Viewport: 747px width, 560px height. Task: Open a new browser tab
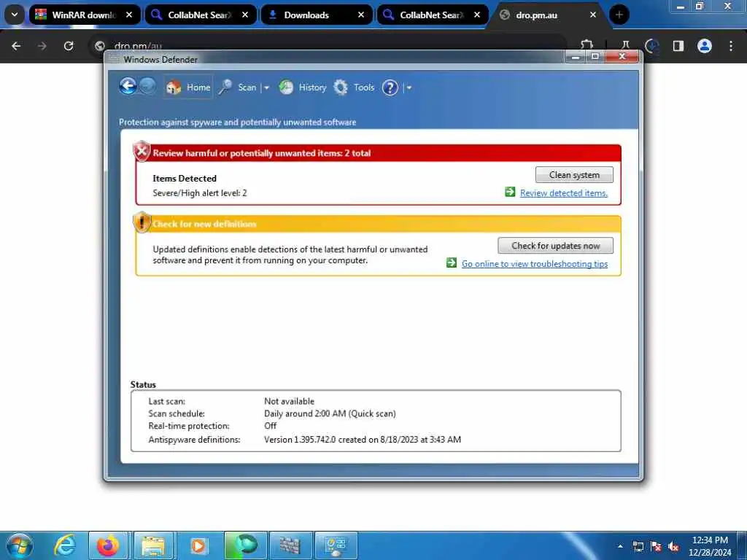pyautogui.click(x=619, y=15)
